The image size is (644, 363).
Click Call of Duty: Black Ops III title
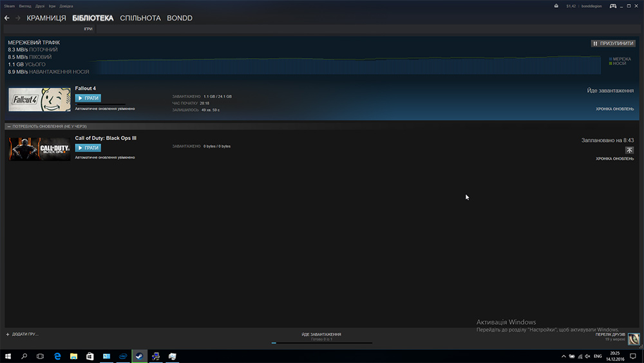106,138
